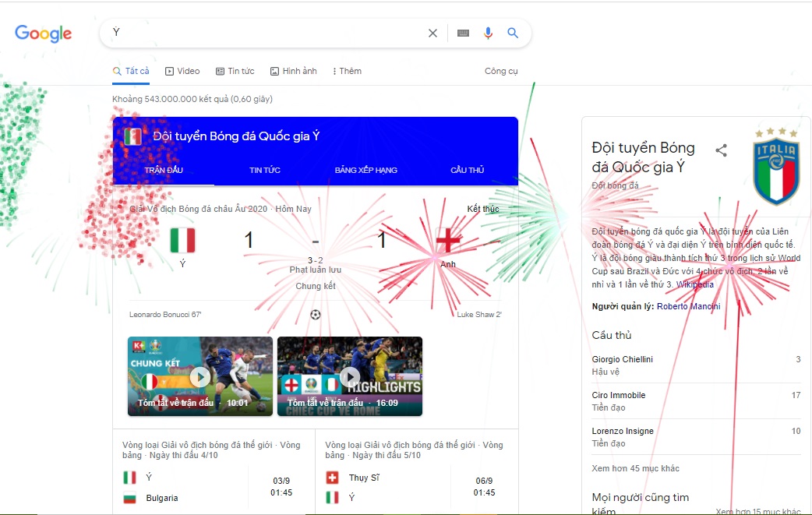Click the blue search magnifier icon
Image resolution: width=812 pixels, height=515 pixels.
pos(513,34)
